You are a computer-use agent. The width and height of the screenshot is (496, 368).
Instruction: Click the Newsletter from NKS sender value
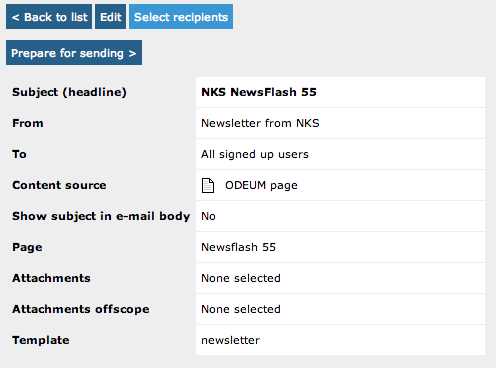click(260, 123)
